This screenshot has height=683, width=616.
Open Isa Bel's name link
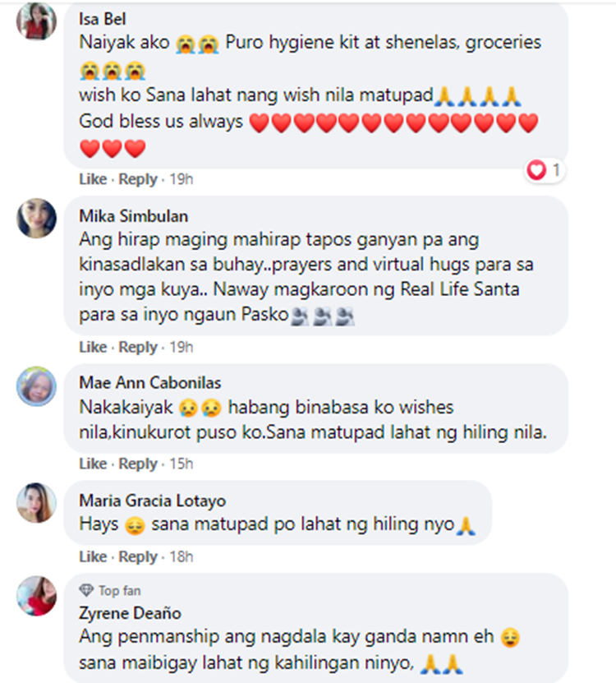click(103, 19)
